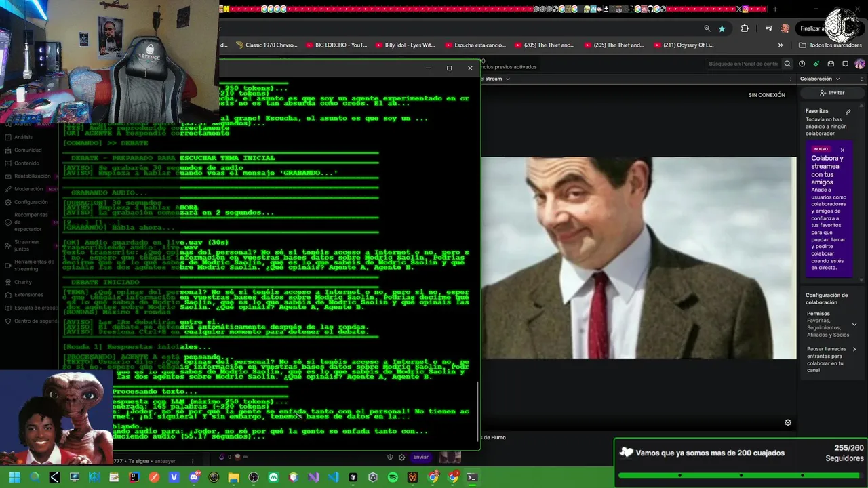Open the chat shield moderation icon
The width and height of the screenshot is (868, 488).
click(x=389, y=457)
